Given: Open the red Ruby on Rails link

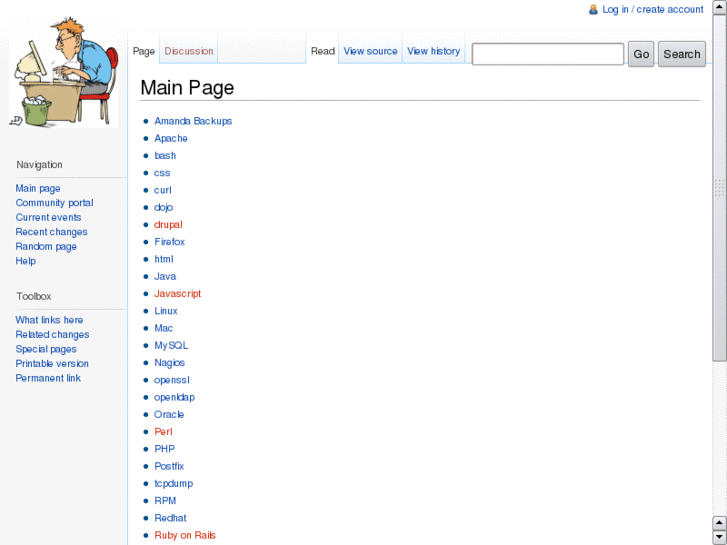Looking at the screenshot, I should [185, 535].
